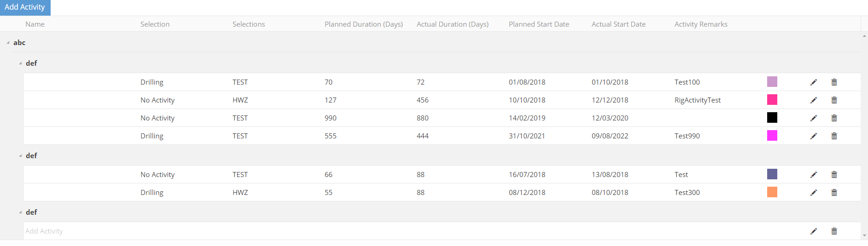Click trash icon on empty Add Activity row

(x=834, y=231)
